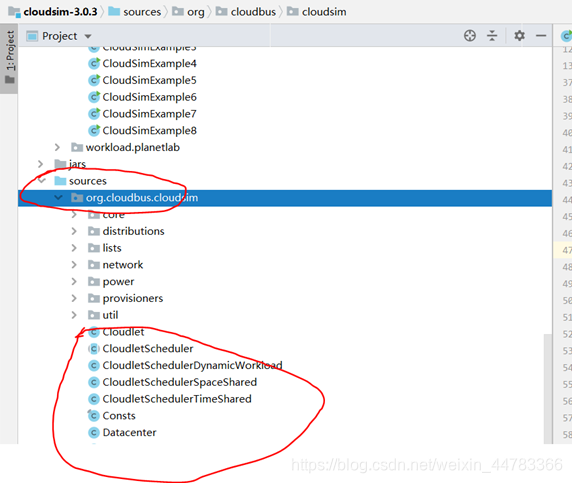Click CloudSimExample4 runnable class icon
Screen dimensions: 572x483
94,63
